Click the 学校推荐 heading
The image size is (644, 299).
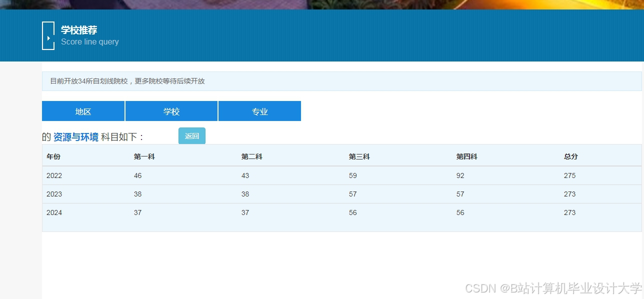pos(79,30)
